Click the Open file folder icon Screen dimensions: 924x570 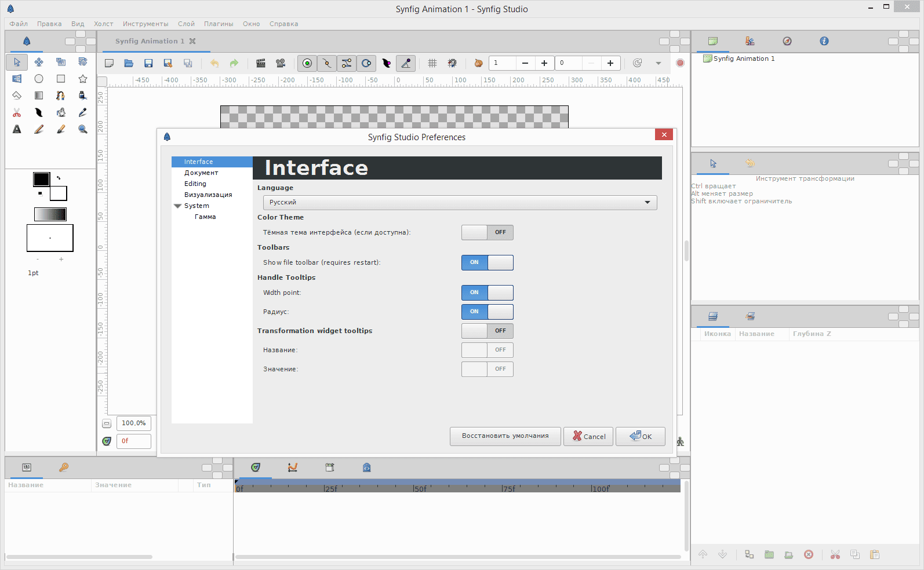(x=129, y=63)
